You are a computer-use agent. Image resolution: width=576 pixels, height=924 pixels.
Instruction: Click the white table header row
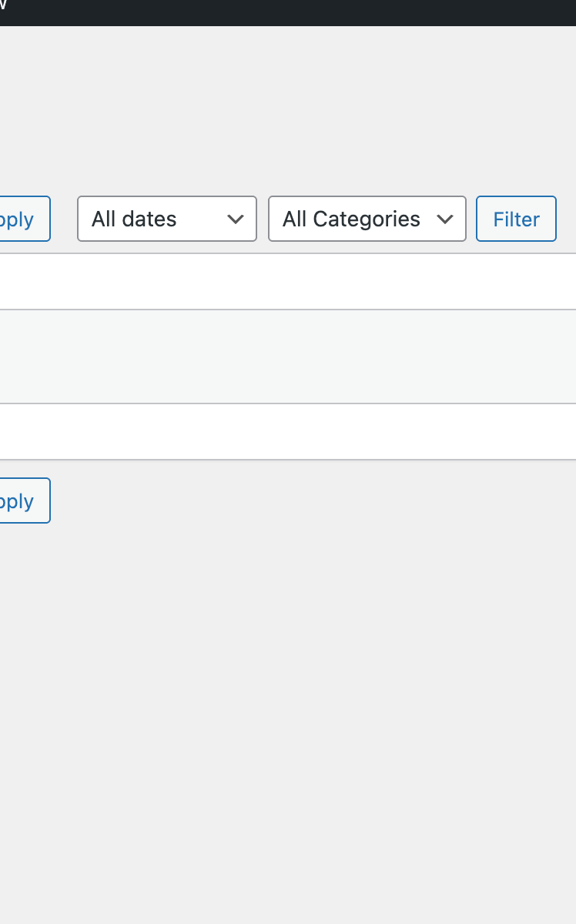point(288,282)
